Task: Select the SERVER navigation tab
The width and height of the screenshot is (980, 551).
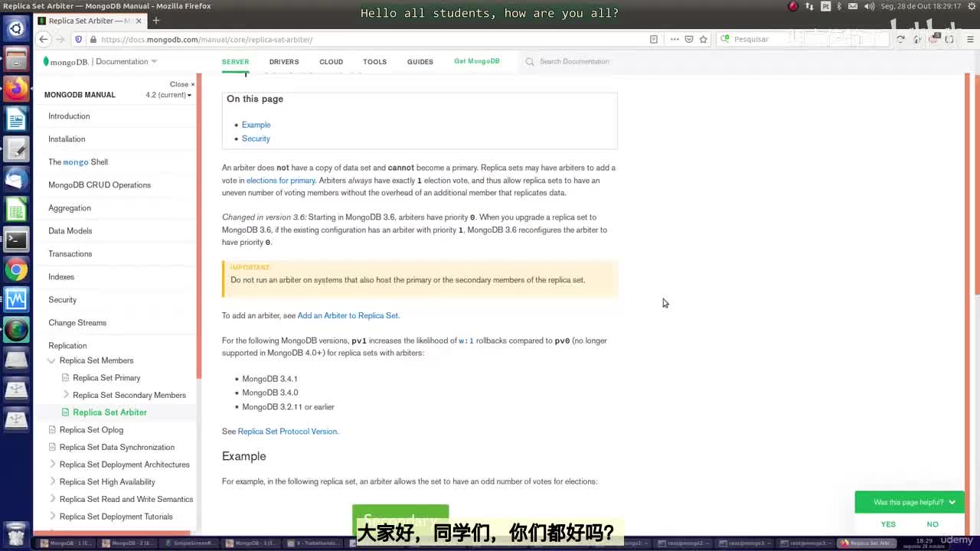Action: coord(235,62)
